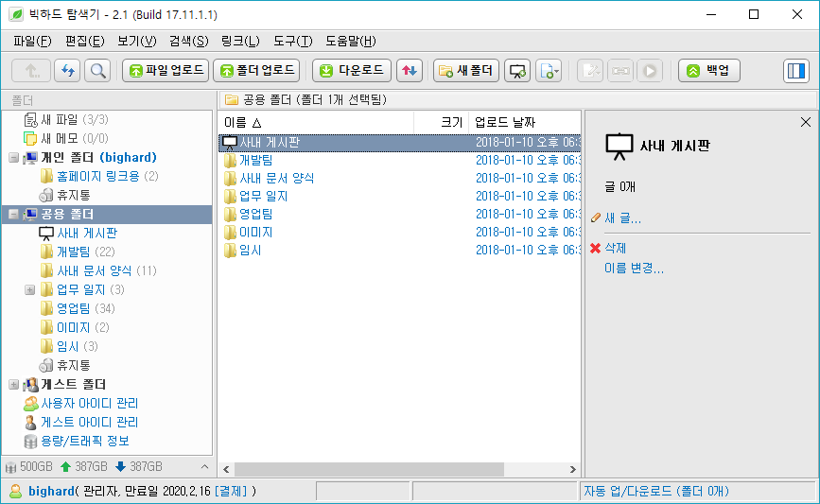Click the disabled link chain toolbar icon

tap(620, 71)
